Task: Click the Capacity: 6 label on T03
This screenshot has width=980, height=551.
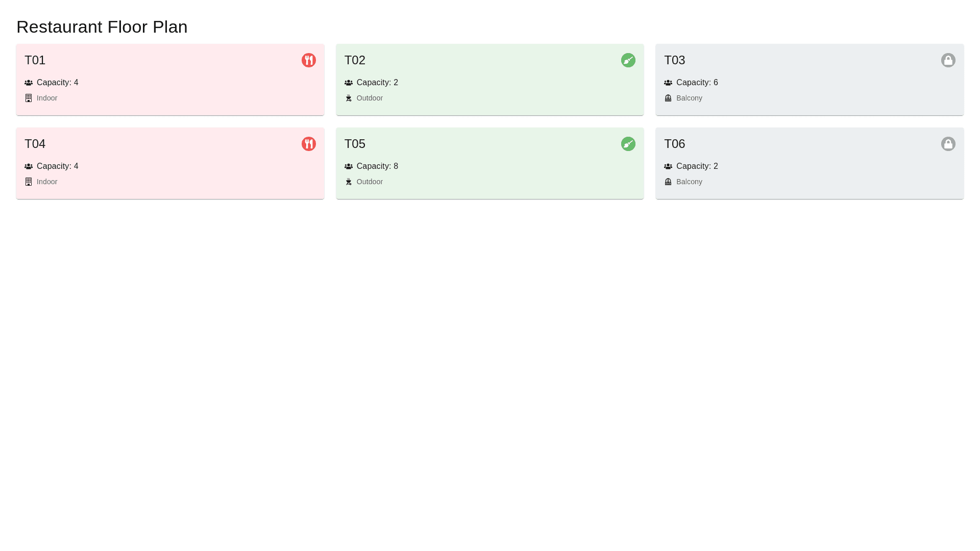Action: (x=697, y=83)
